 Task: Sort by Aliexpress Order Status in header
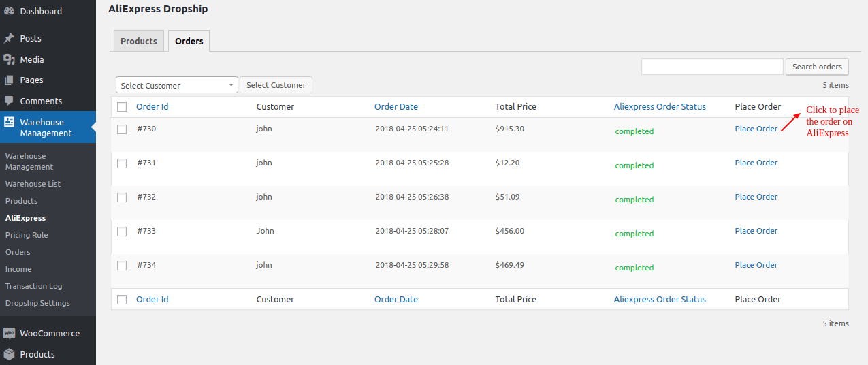660,107
